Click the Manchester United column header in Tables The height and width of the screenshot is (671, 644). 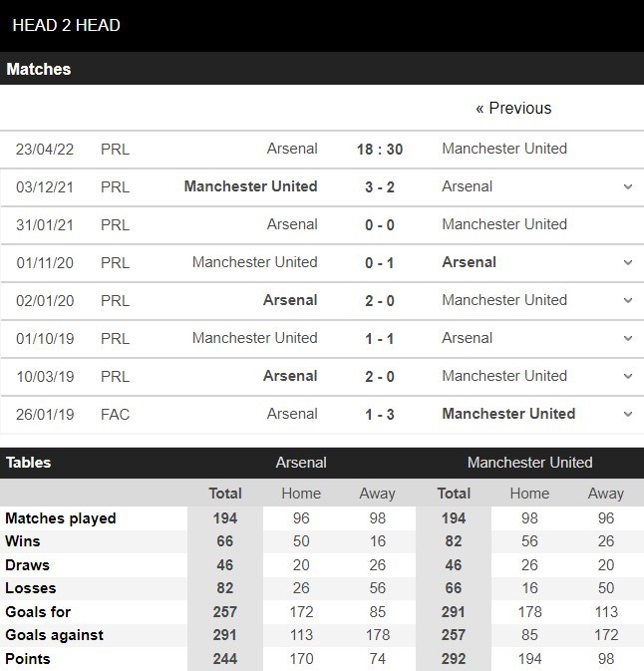[529, 463]
